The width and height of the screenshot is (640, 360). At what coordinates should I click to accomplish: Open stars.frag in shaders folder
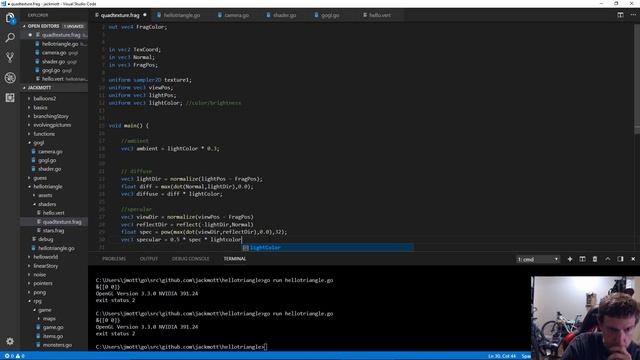[x=53, y=231]
